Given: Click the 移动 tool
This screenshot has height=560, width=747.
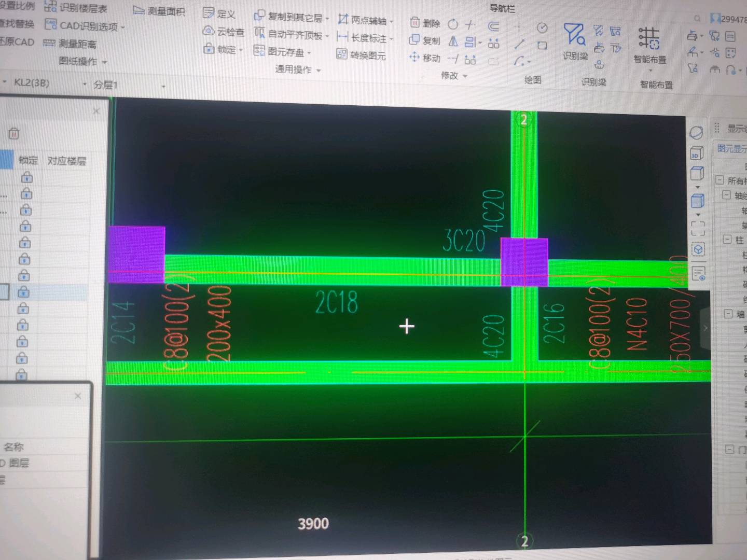Looking at the screenshot, I should [x=425, y=58].
